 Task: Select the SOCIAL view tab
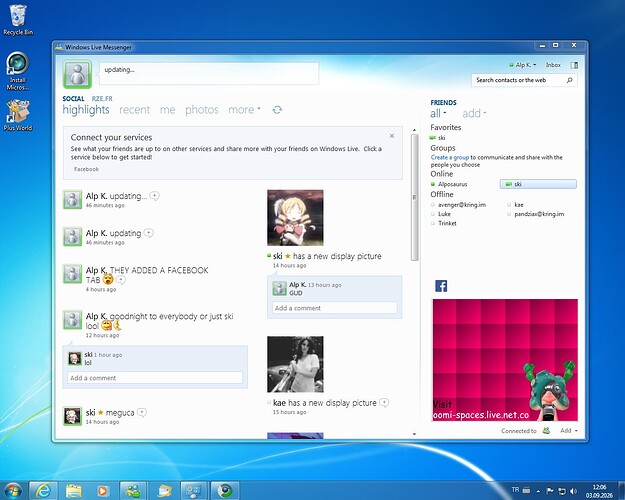click(73, 99)
